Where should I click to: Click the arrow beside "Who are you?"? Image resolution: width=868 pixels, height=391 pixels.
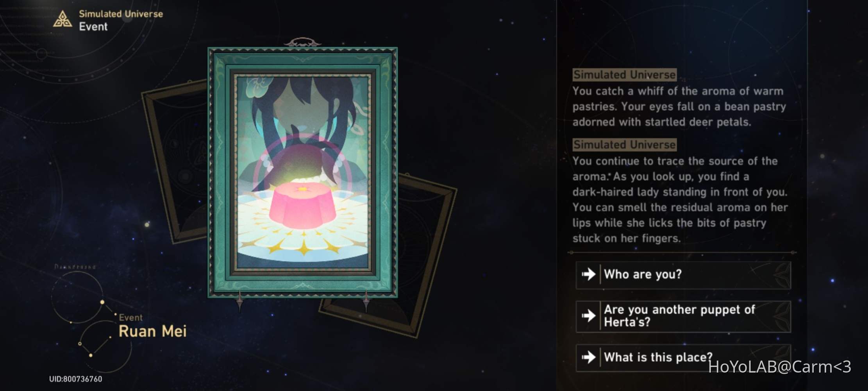(x=588, y=274)
